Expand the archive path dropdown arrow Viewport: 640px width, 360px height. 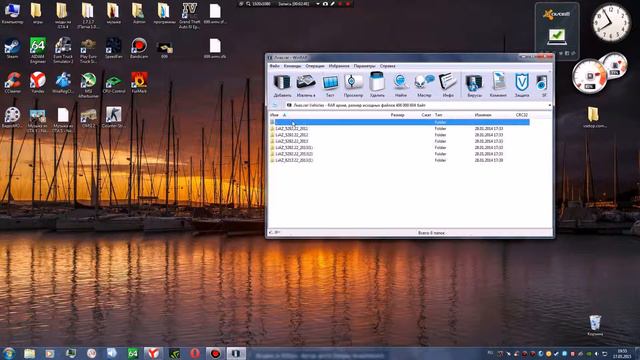point(549,105)
